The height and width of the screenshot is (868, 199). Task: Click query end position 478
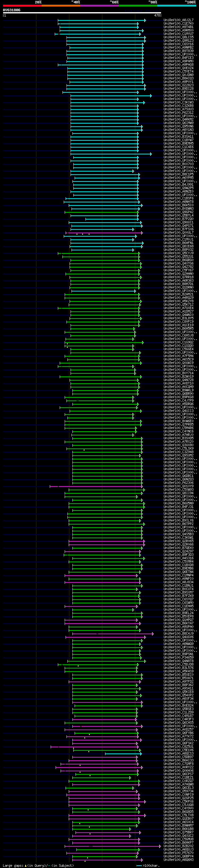157,16
